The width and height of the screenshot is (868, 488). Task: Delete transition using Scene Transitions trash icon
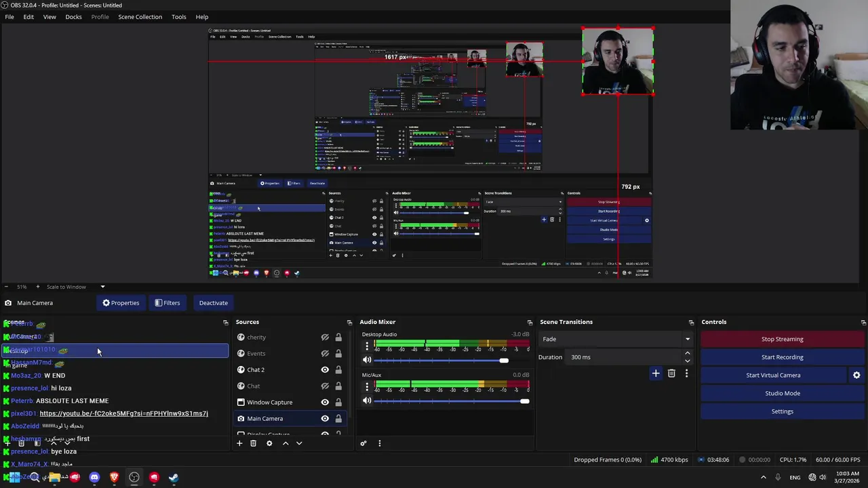click(x=671, y=373)
